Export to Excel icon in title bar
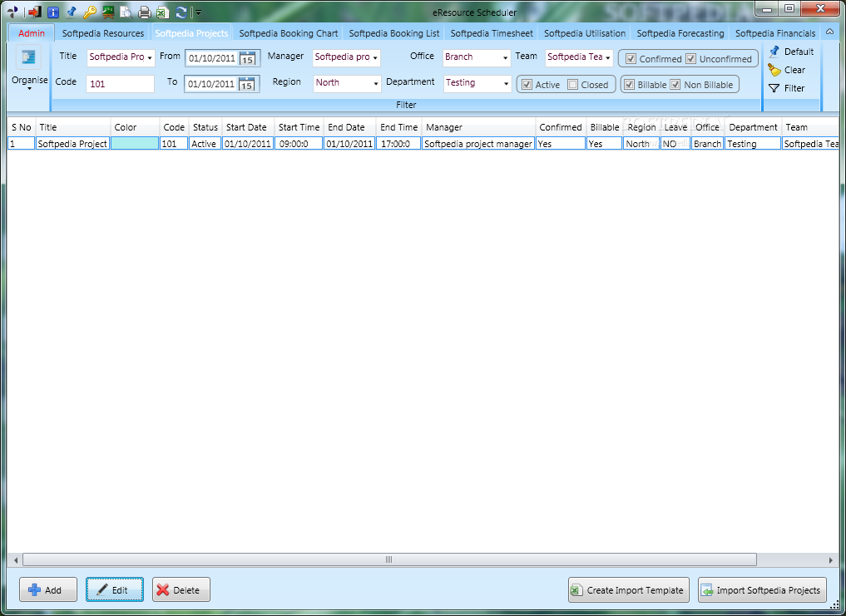This screenshot has width=846, height=616. point(162,12)
